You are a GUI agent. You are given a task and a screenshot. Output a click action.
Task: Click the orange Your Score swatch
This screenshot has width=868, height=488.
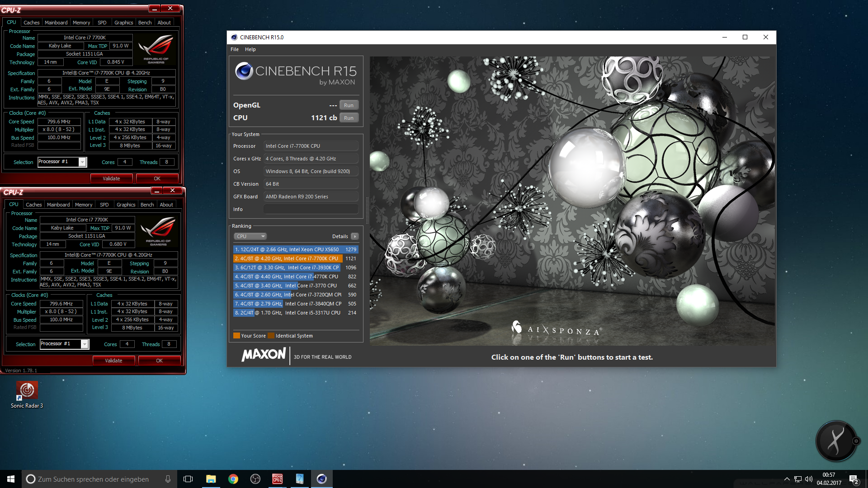pos(236,336)
